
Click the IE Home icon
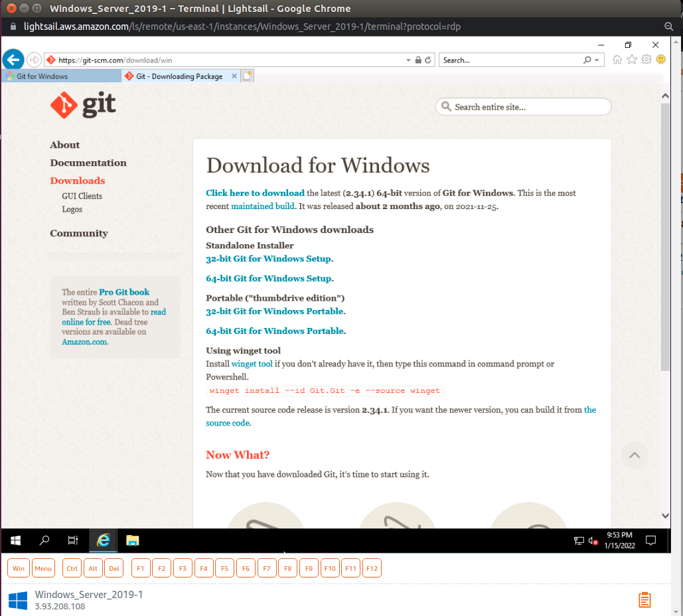pyautogui.click(x=617, y=60)
